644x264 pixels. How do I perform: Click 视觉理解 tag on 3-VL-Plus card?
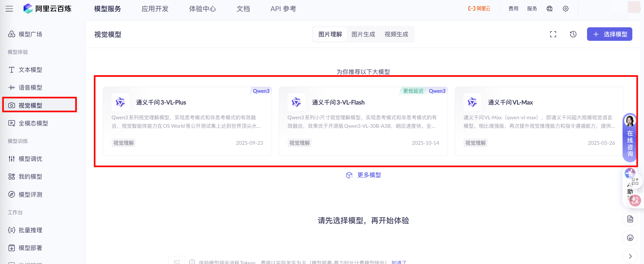click(x=123, y=143)
